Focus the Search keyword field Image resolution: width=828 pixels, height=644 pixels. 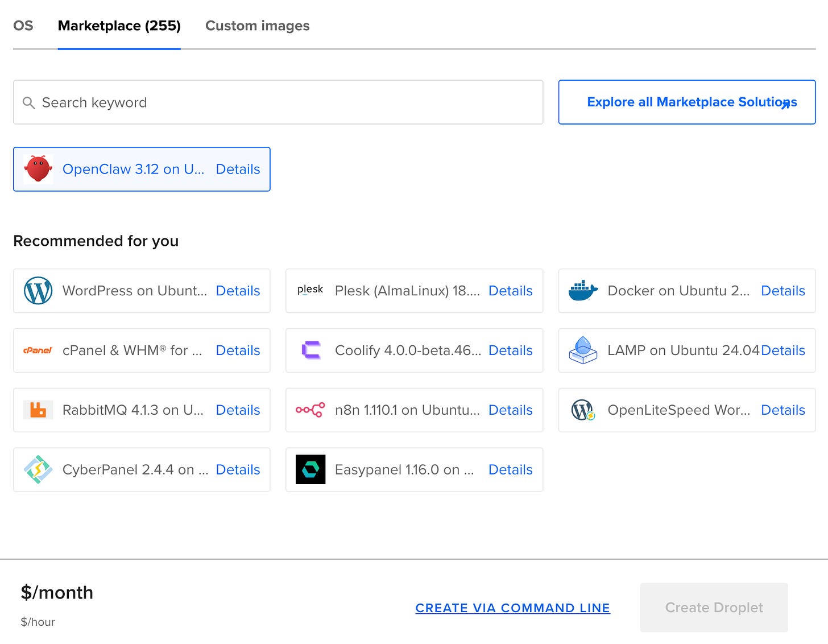[278, 102]
